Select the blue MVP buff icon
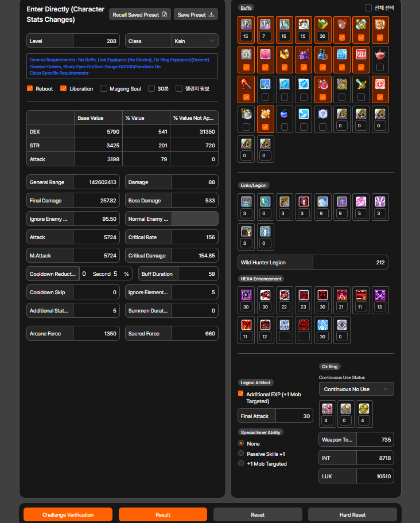 341,54
